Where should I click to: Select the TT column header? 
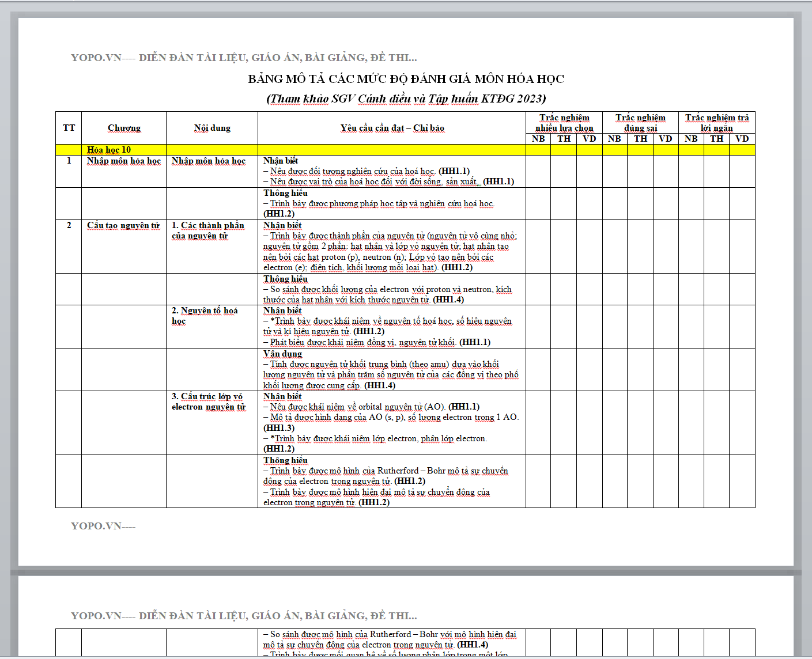click(x=69, y=128)
